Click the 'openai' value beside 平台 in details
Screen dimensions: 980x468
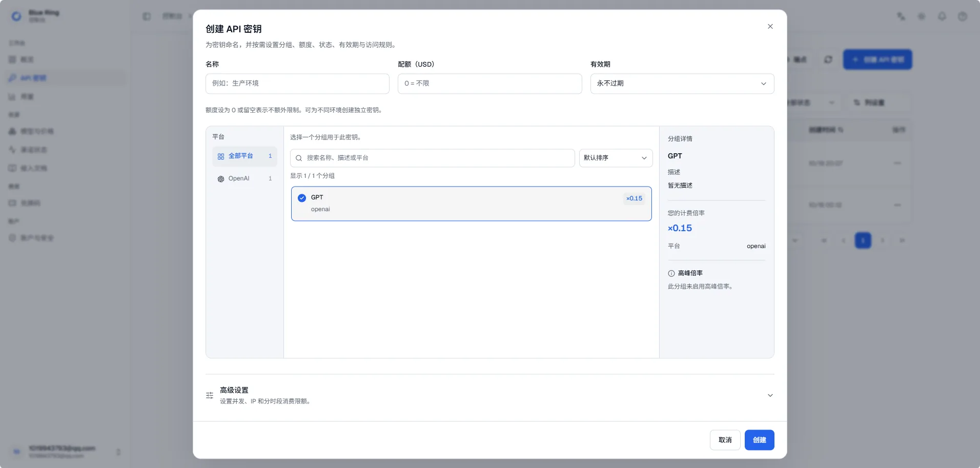pos(756,247)
